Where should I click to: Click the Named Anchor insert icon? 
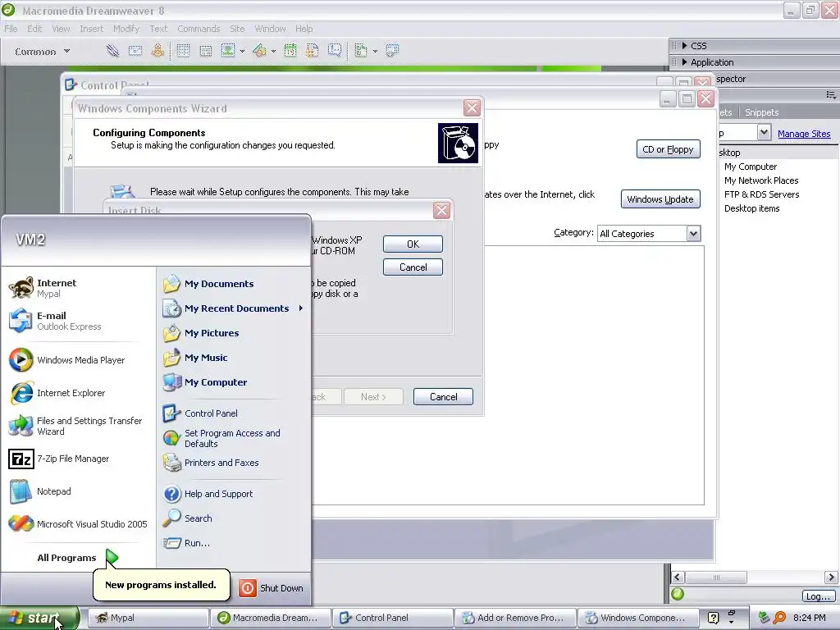click(157, 51)
